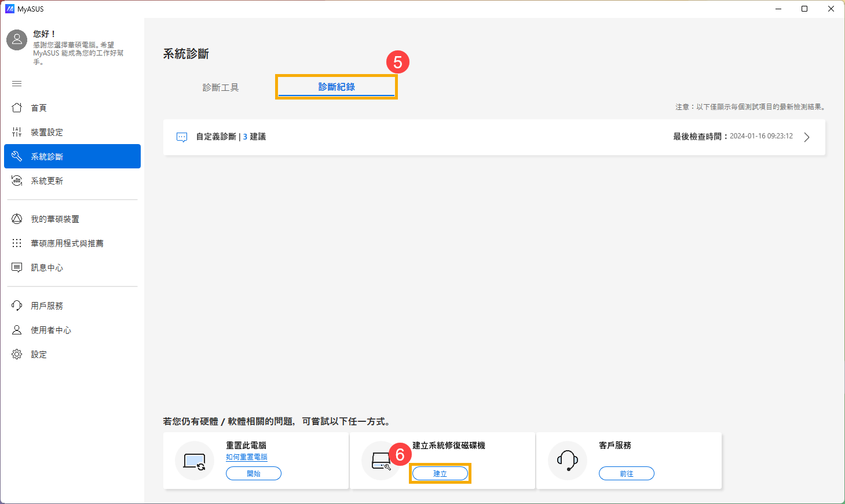The image size is (845, 504).
Task: Click the 用戶服務 headset icon
Action: (x=17, y=306)
